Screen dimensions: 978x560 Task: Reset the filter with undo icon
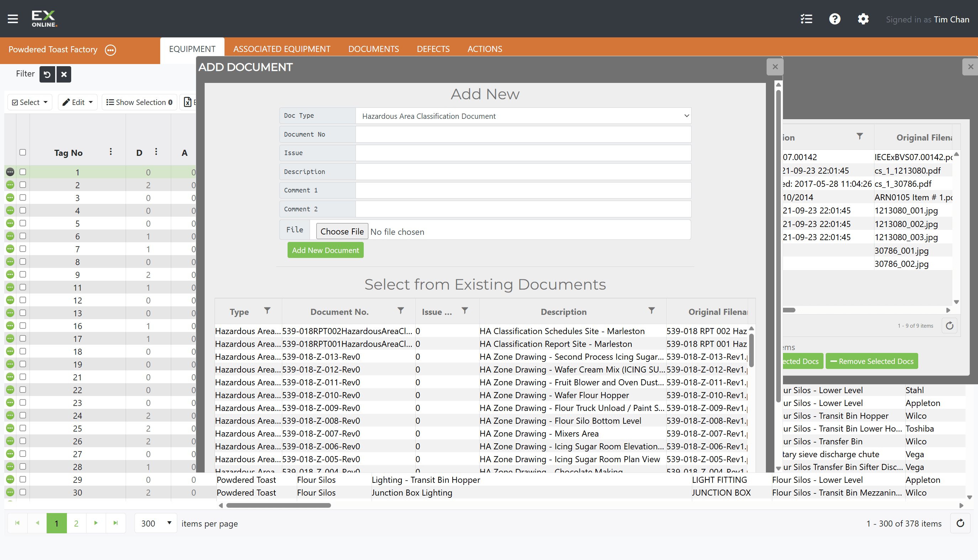[x=47, y=74]
